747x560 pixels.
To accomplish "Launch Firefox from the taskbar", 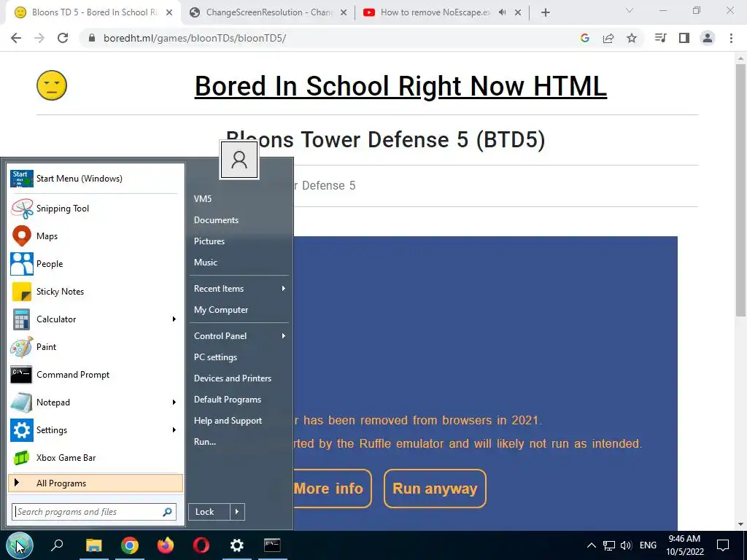I will (x=166, y=545).
